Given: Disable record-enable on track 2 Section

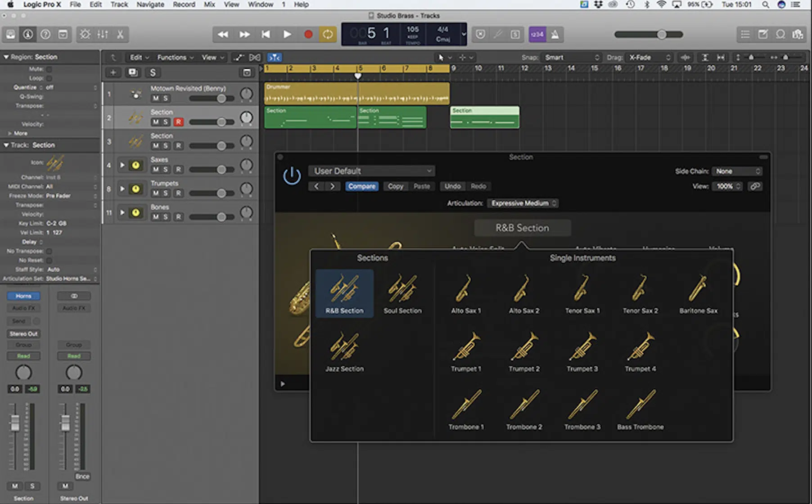Looking at the screenshot, I should pyautogui.click(x=179, y=122).
